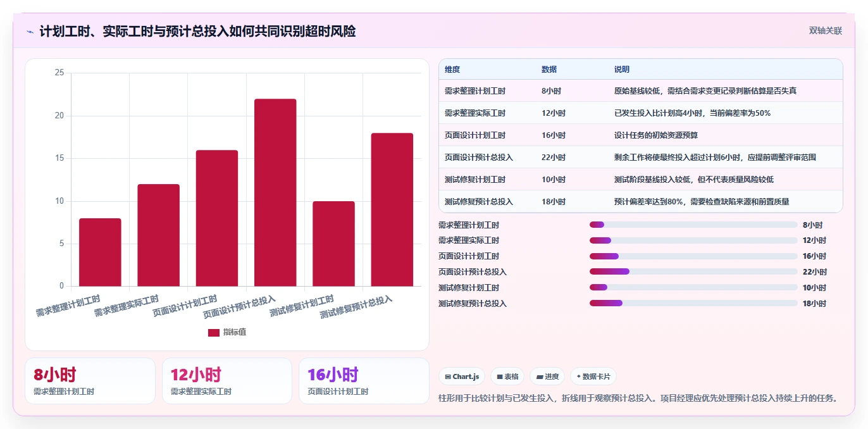The height and width of the screenshot is (429, 868).
Task: Click the lightning icon beside the title
Action: (30, 31)
